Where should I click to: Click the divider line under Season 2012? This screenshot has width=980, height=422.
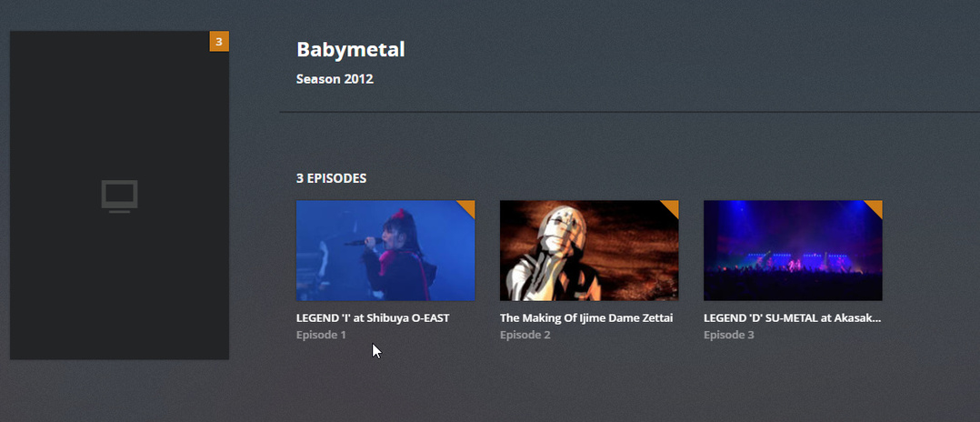[x=629, y=112]
